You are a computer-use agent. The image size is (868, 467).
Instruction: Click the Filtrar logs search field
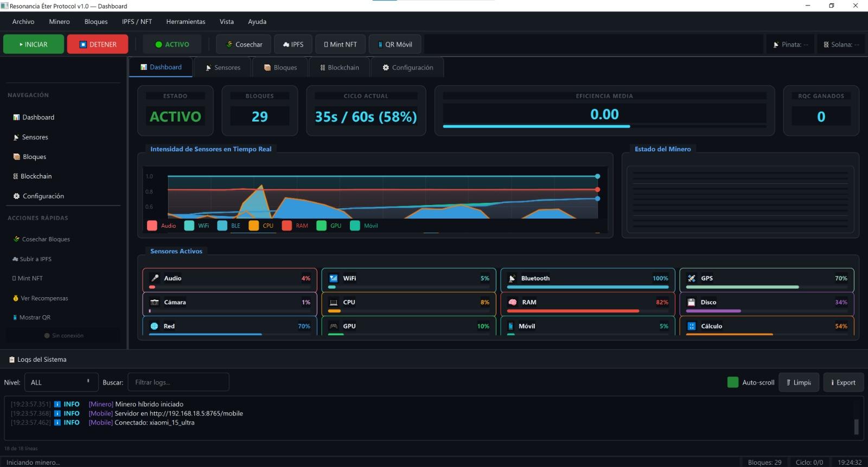(x=178, y=382)
